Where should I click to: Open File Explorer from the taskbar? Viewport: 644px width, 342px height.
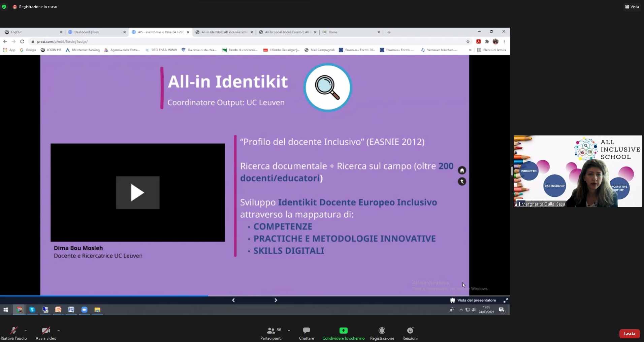[x=97, y=310]
